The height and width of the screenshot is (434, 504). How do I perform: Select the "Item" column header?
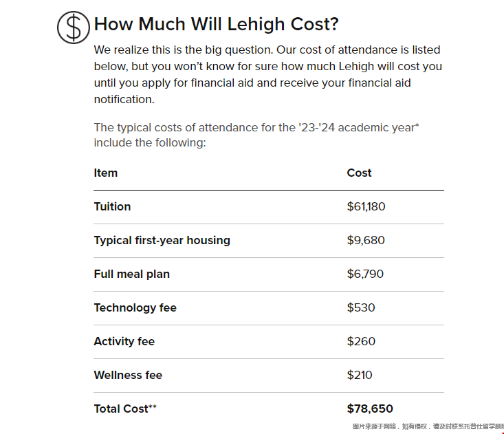coord(106,173)
